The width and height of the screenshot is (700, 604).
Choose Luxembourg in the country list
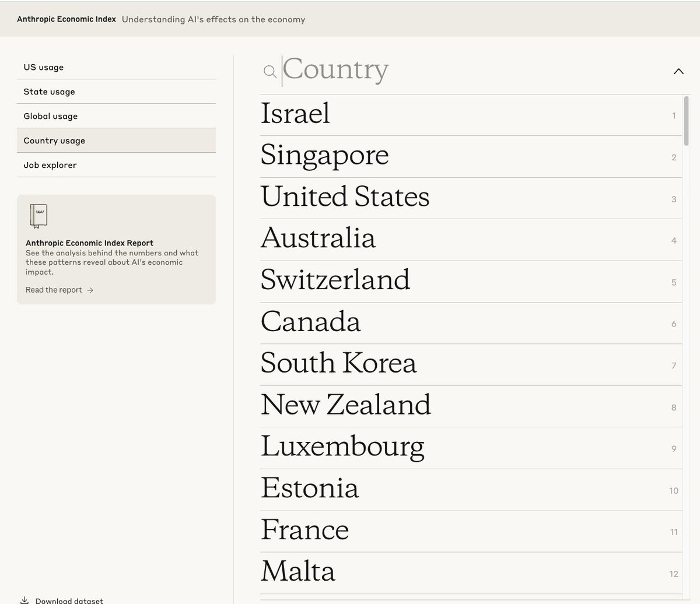coord(471,448)
